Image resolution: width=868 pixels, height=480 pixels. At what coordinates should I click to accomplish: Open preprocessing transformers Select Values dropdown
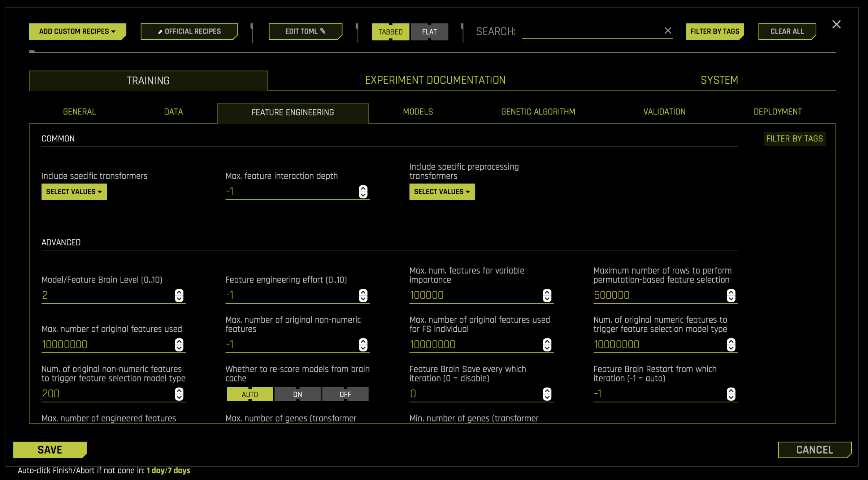coord(442,192)
